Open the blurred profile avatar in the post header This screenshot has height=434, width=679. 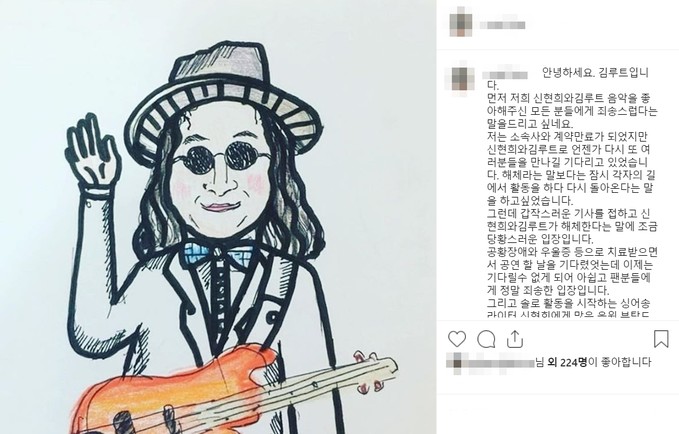462,22
